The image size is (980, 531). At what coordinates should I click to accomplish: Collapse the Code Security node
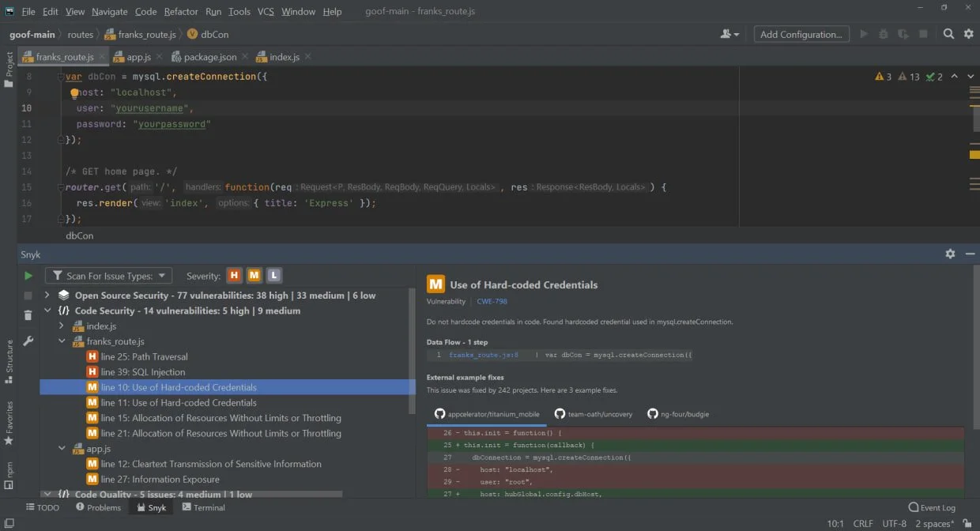point(47,311)
